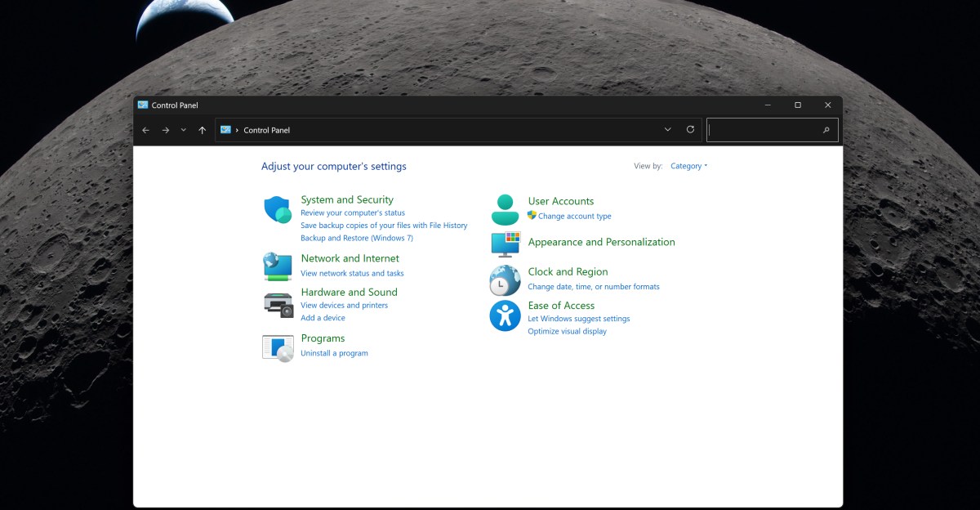Click the Ease of Access accessibility icon
The height and width of the screenshot is (510, 980).
coord(504,315)
